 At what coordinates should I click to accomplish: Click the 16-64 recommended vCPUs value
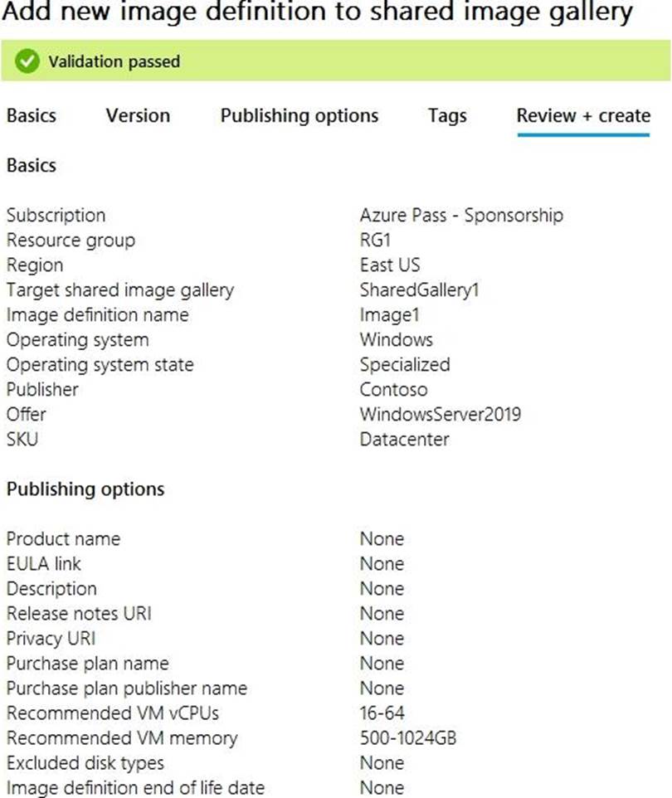click(x=382, y=713)
